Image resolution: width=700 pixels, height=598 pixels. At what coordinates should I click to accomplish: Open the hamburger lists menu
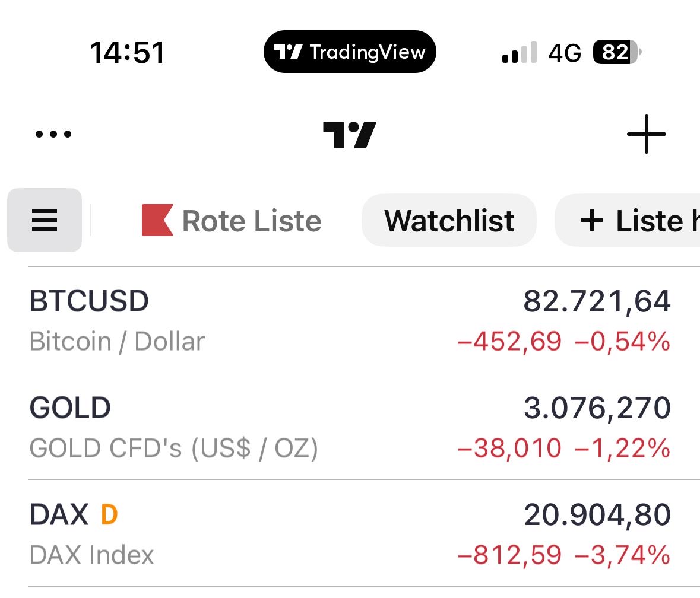click(45, 220)
